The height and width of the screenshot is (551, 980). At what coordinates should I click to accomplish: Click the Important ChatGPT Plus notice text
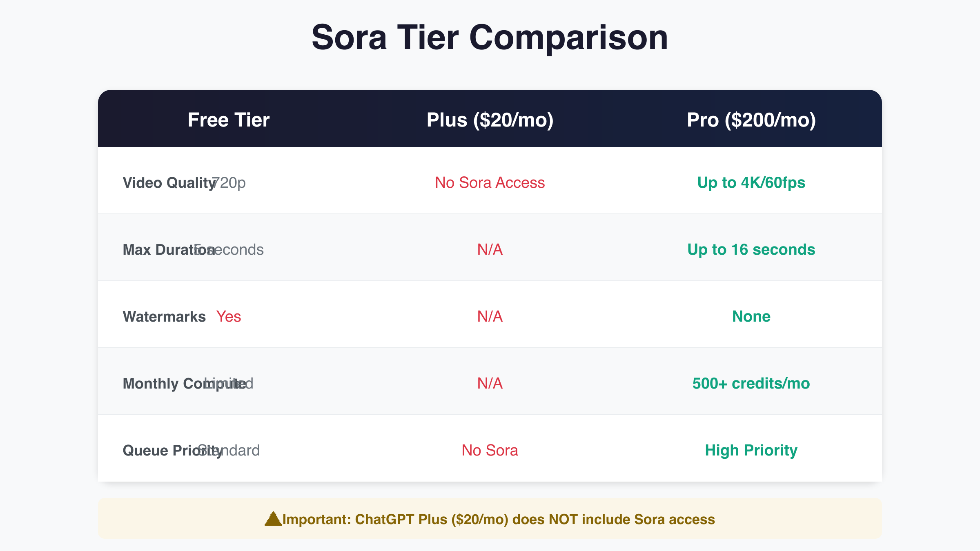click(498, 519)
